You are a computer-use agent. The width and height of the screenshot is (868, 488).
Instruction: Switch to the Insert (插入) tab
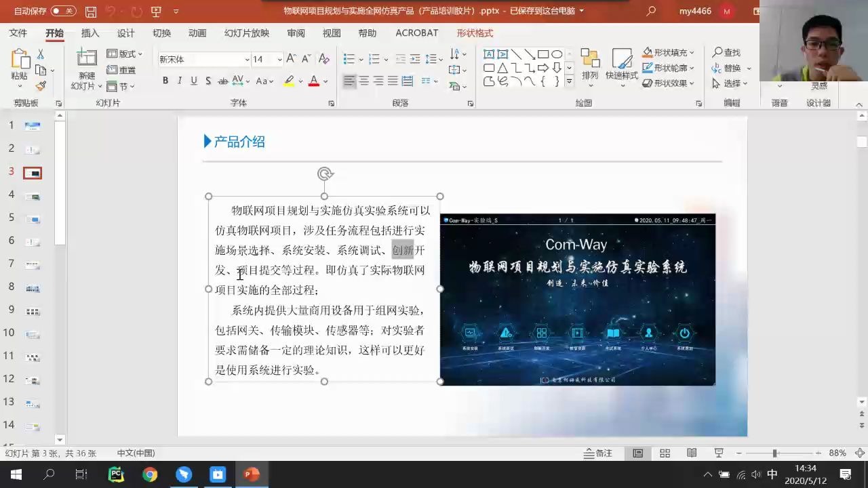point(90,33)
